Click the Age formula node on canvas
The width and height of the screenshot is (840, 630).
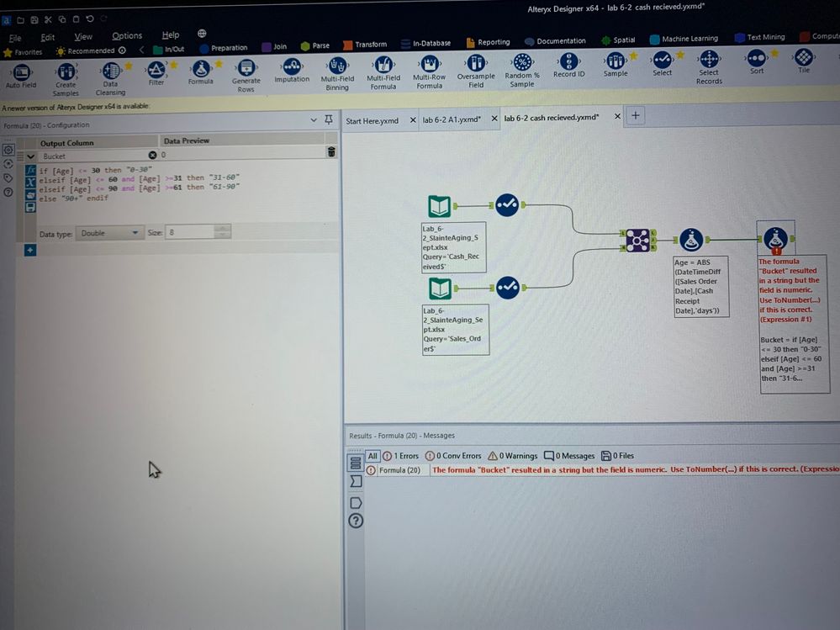(x=691, y=240)
